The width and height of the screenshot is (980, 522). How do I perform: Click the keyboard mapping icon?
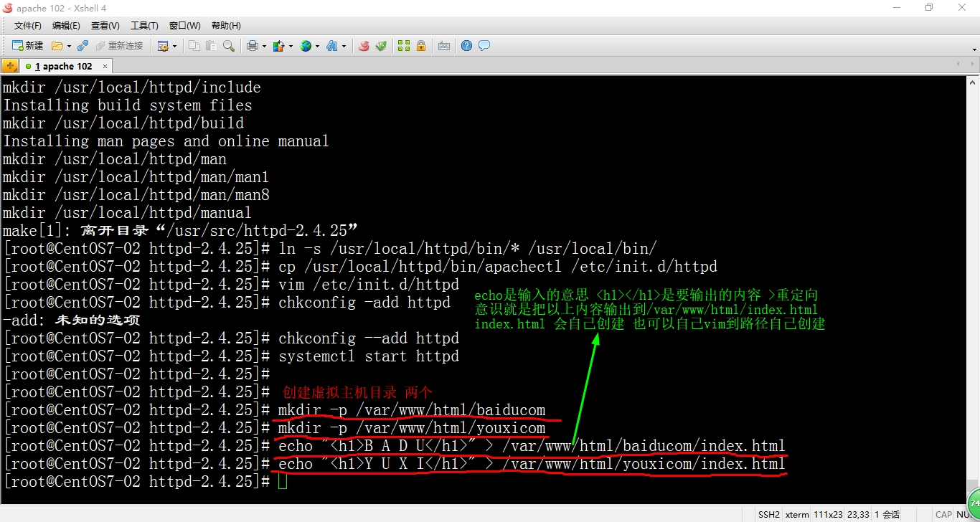[444, 46]
